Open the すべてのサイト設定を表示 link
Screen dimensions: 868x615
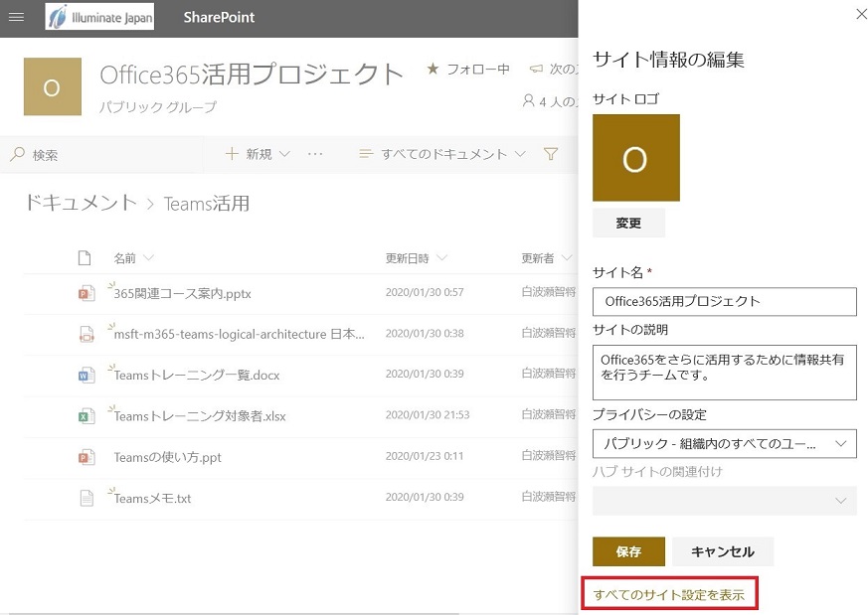tap(669, 594)
